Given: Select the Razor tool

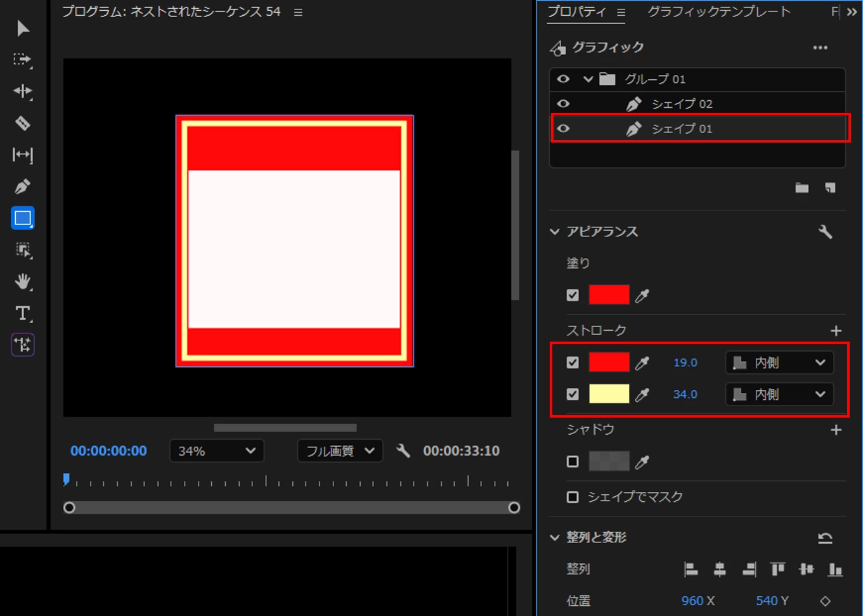Looking at the screenshot, I should [x=23, y=123].
